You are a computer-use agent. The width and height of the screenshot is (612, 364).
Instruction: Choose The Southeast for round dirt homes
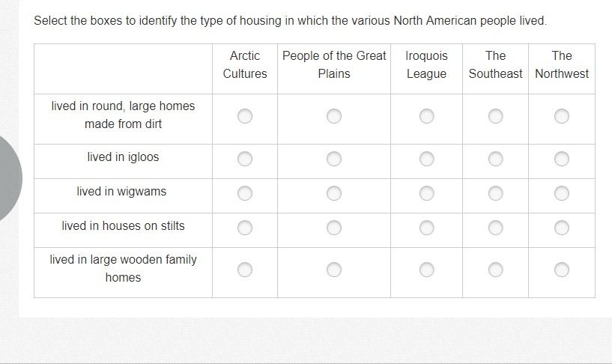495,116
